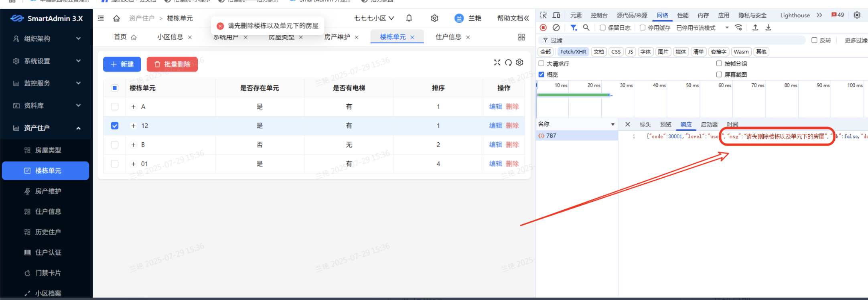Switch to 房产维护 tab
Viewport: 868px width, 300px height.
pyautogui.click(x=337, y=37)
